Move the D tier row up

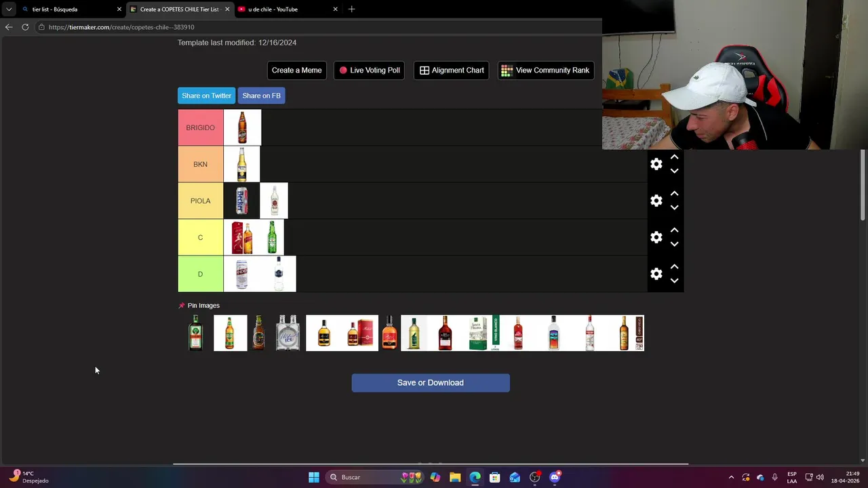pos(674,266)
